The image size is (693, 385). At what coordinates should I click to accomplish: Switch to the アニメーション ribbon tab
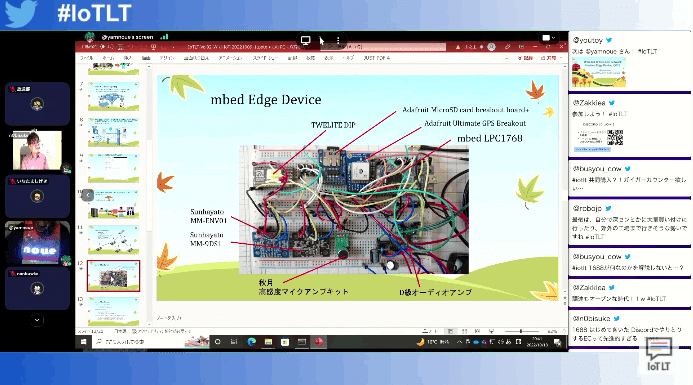click(x=230, y=58)
